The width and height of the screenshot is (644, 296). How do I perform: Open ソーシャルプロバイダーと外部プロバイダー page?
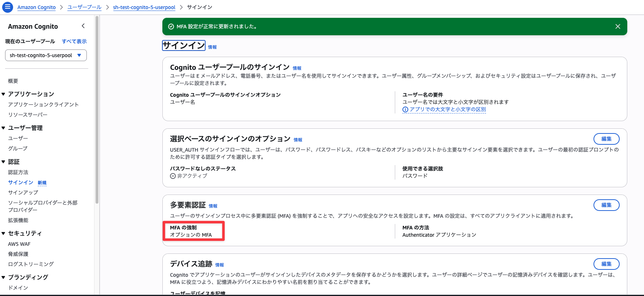(43, 206)
